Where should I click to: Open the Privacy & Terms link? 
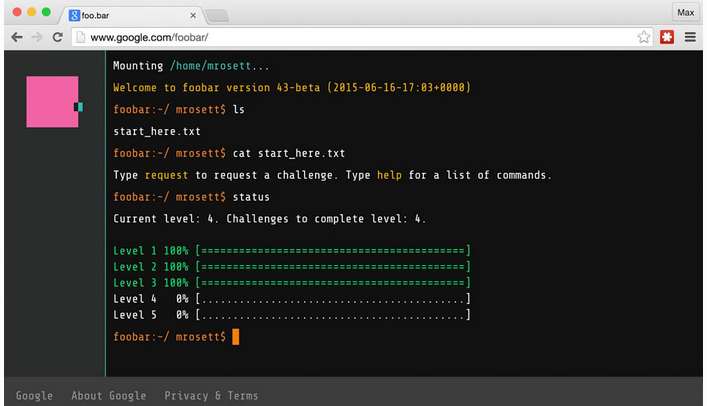[211, 395]
